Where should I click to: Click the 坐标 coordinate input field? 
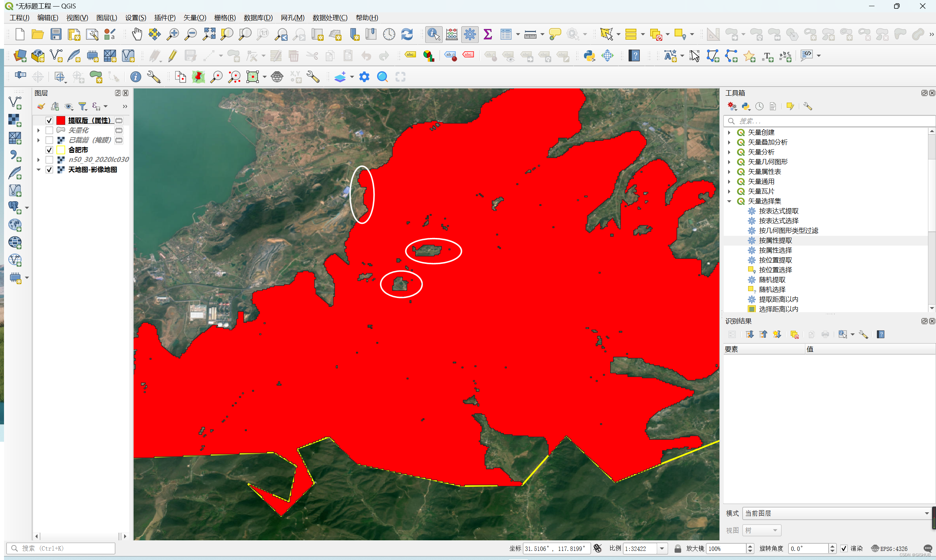[557, 548]
